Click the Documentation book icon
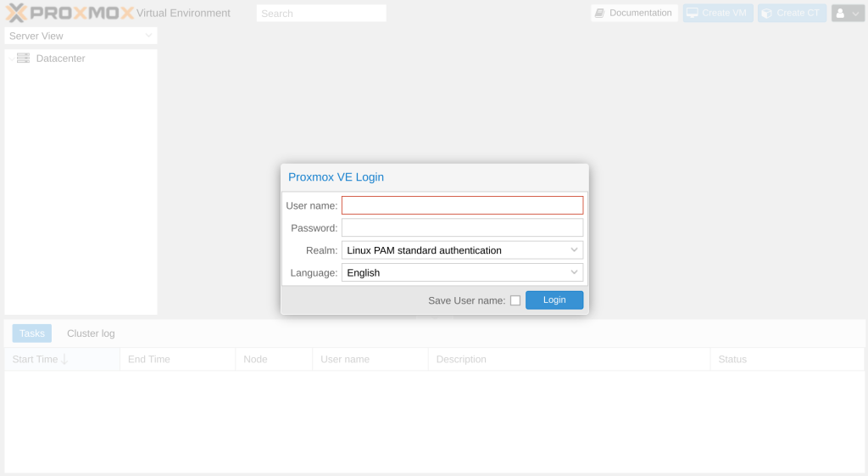 click(600, 14)
